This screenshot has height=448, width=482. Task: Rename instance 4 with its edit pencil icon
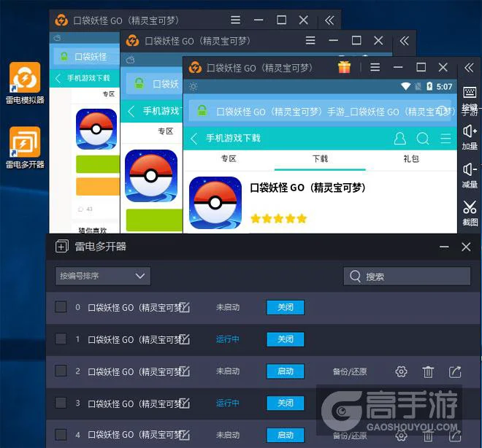[185, 435]
